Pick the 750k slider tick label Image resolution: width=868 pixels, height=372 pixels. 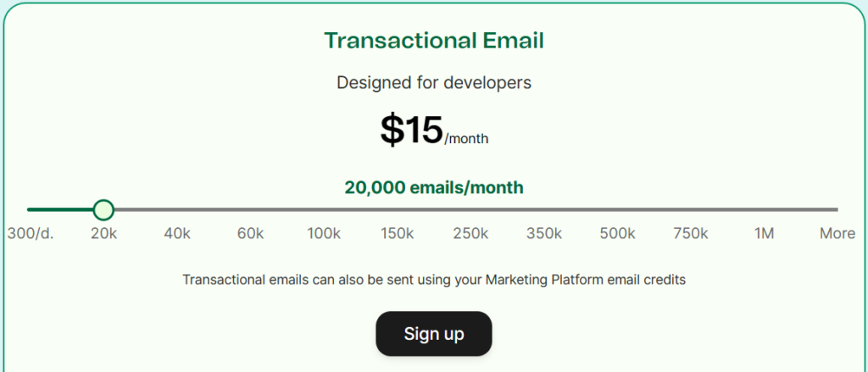tap(691, 234)
